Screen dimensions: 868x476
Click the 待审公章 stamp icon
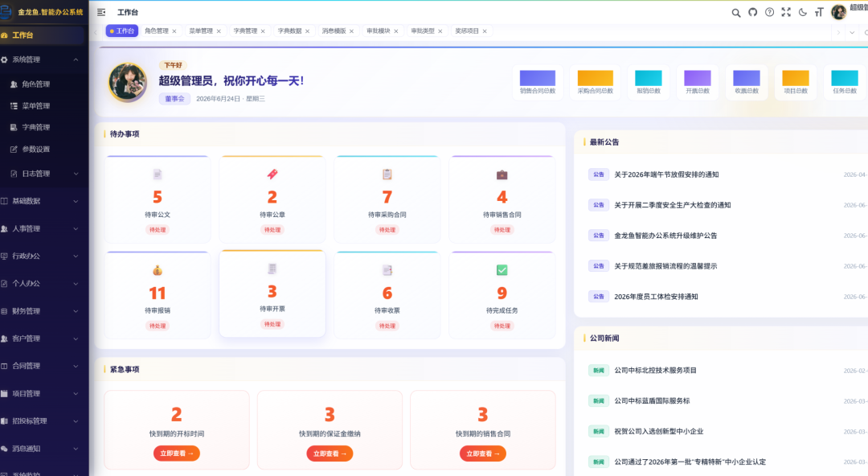pos(272,174)
